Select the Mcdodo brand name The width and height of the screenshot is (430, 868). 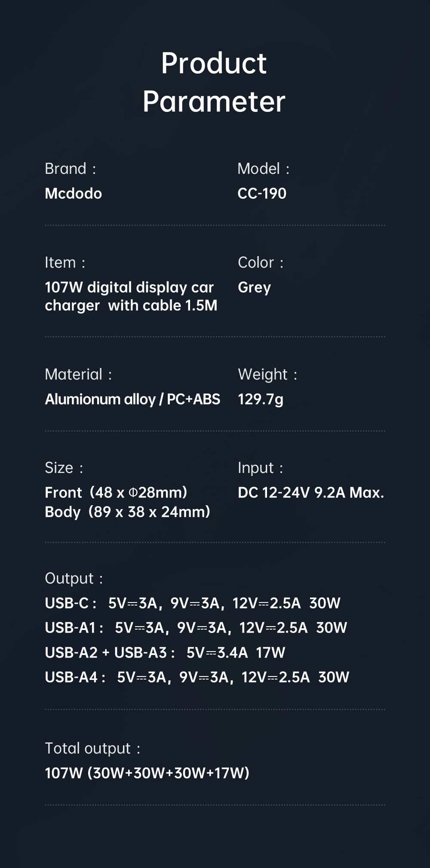(x=74, y=194)
